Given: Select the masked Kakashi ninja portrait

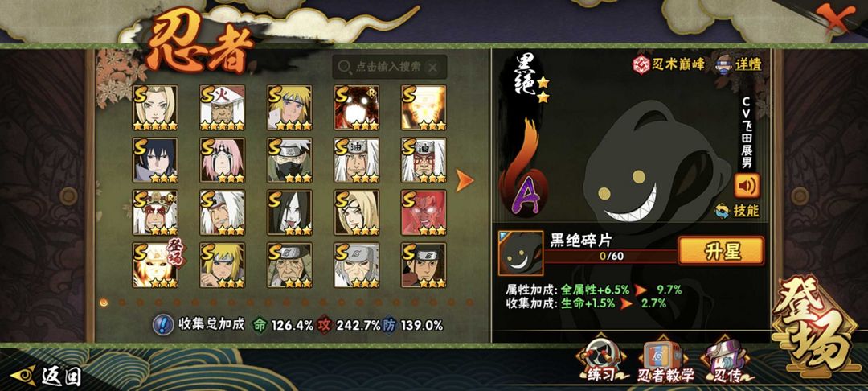Looking at the screenshot, I should 289,160.
